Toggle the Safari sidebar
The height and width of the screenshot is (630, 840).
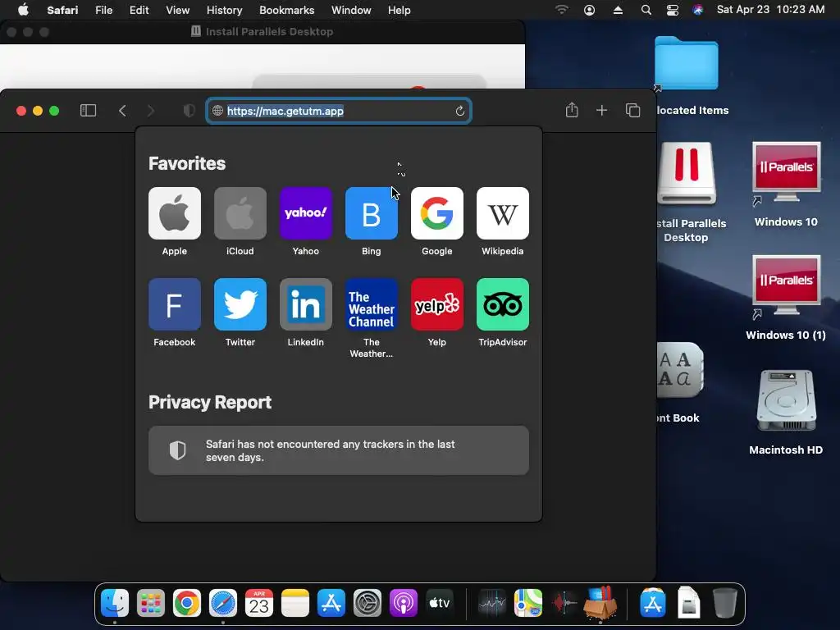[88, 111]
